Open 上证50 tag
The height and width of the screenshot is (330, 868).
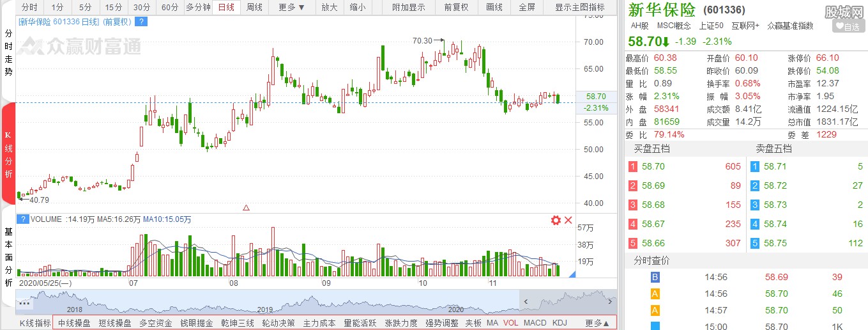click(x=711, y=26)
